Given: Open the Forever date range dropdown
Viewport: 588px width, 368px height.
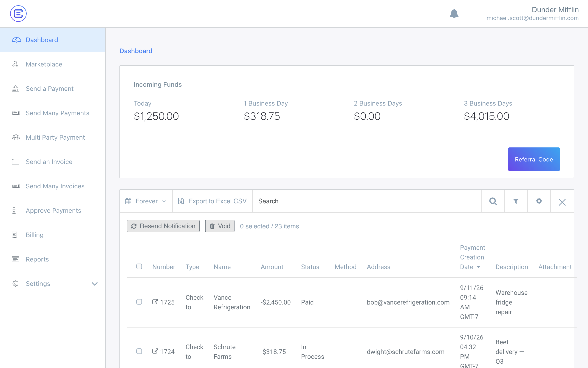Looking at the screenshot, I should 146,201.
